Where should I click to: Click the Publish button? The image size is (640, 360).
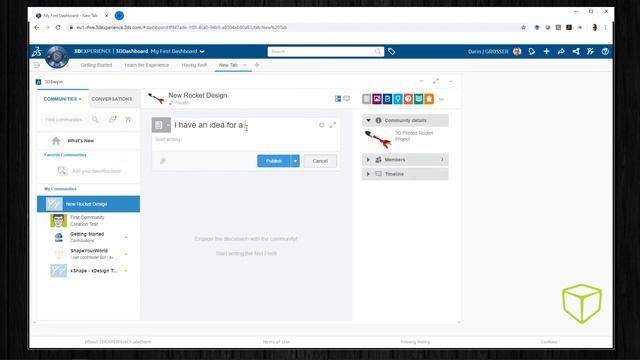click(x=273, y=161)
